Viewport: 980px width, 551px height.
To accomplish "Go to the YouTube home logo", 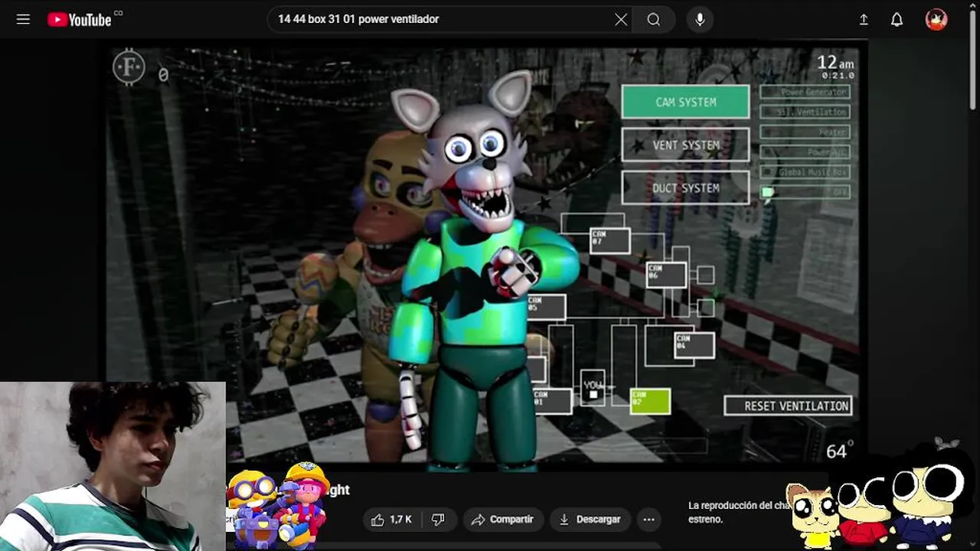I will (x=80, y=19).
